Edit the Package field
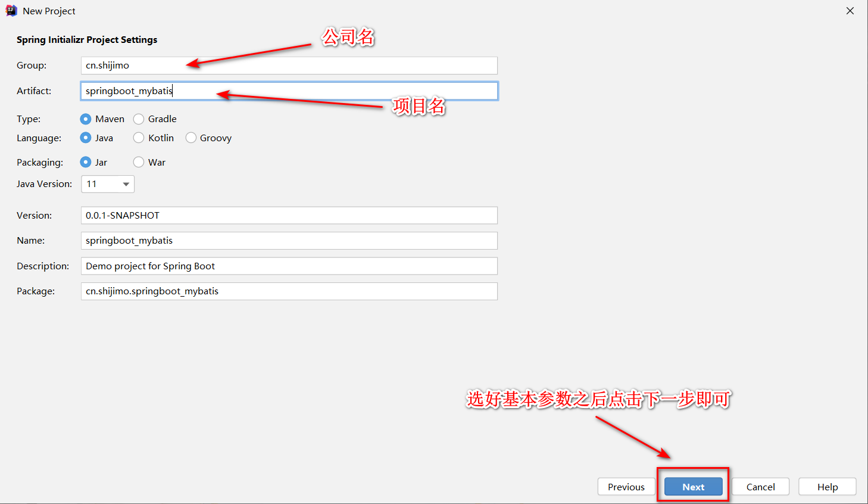Screen dimensions: 868x504 [289, 291]
